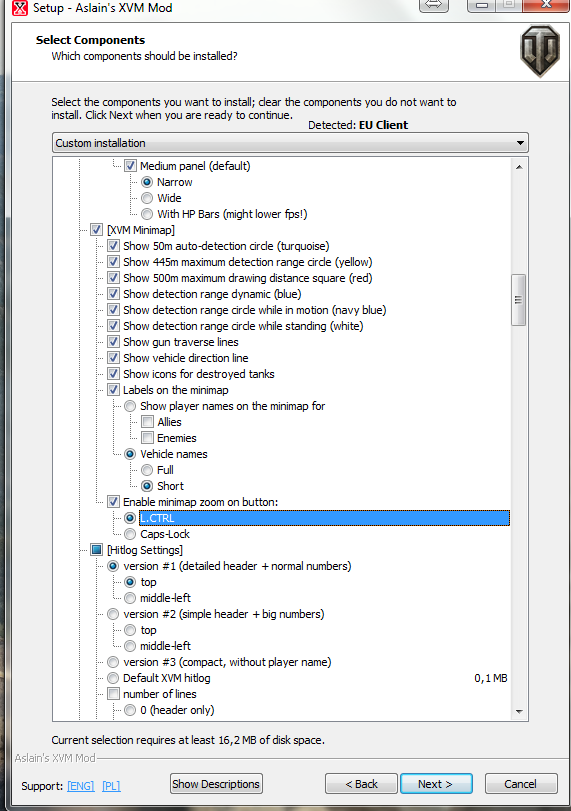Image resolution: width=571 pixels, height=811 pixels.
Task: Select the L.CTRL zoom button option
Action: [130, 518]
